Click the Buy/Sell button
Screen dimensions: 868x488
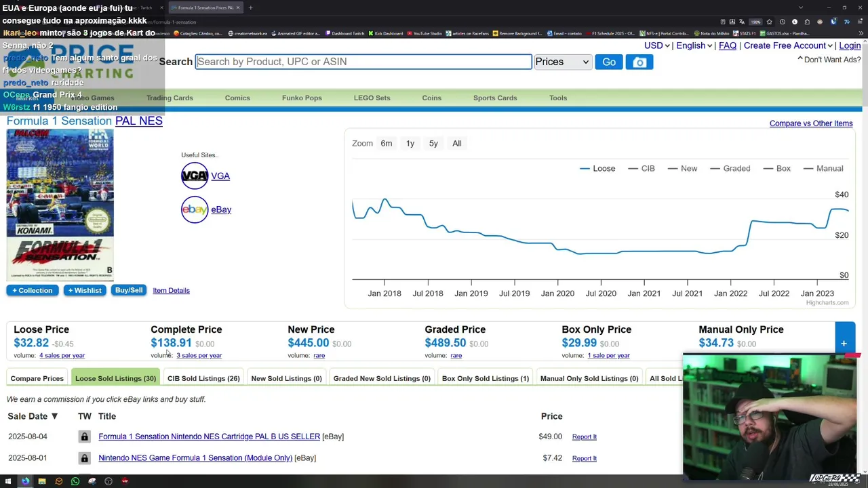tap(129, 290)
